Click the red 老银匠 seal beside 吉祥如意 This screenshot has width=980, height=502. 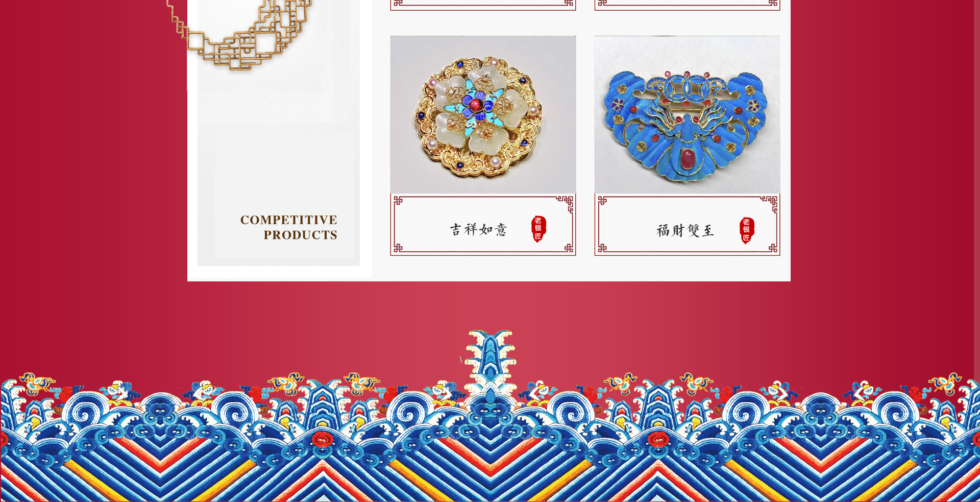(538, 229)
